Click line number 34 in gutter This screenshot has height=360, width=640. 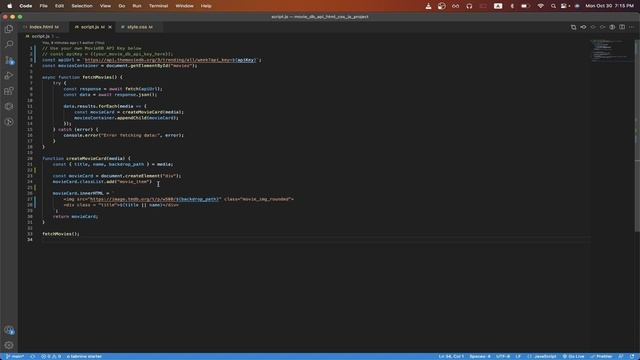30,240
